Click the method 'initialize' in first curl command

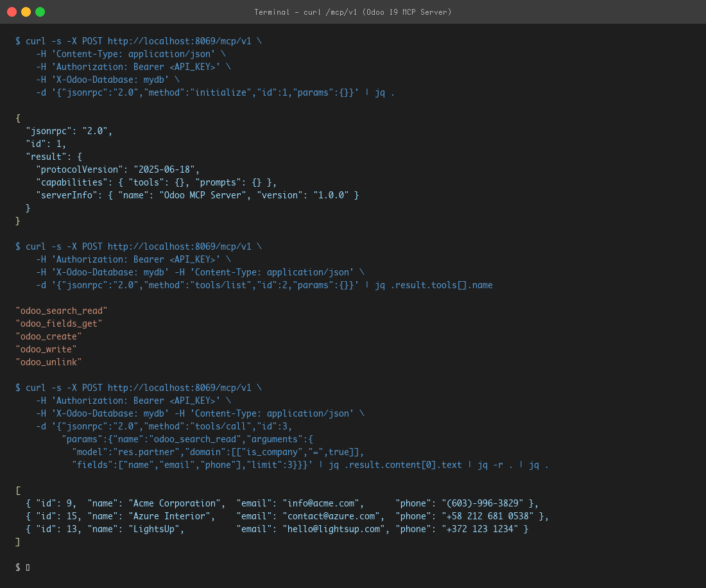click(x=221, y=92)
